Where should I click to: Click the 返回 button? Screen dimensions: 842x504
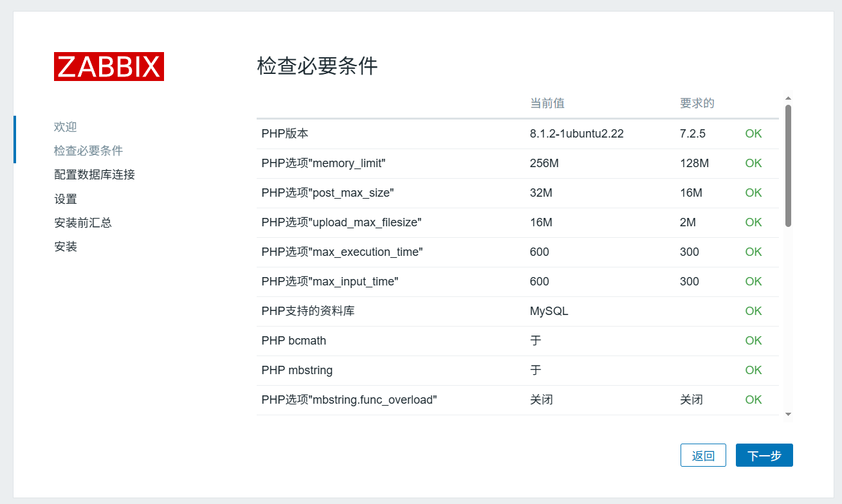[703, 455]
